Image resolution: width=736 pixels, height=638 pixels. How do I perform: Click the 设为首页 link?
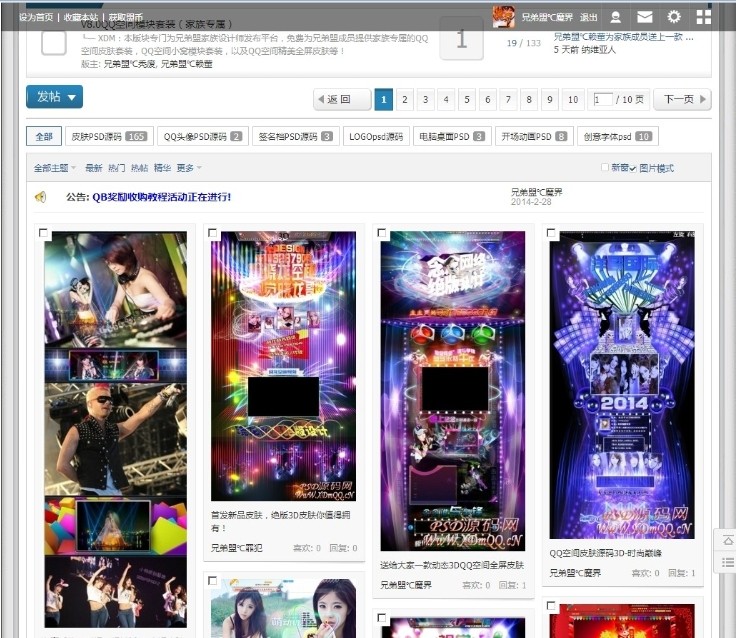[x=36, y=17]
